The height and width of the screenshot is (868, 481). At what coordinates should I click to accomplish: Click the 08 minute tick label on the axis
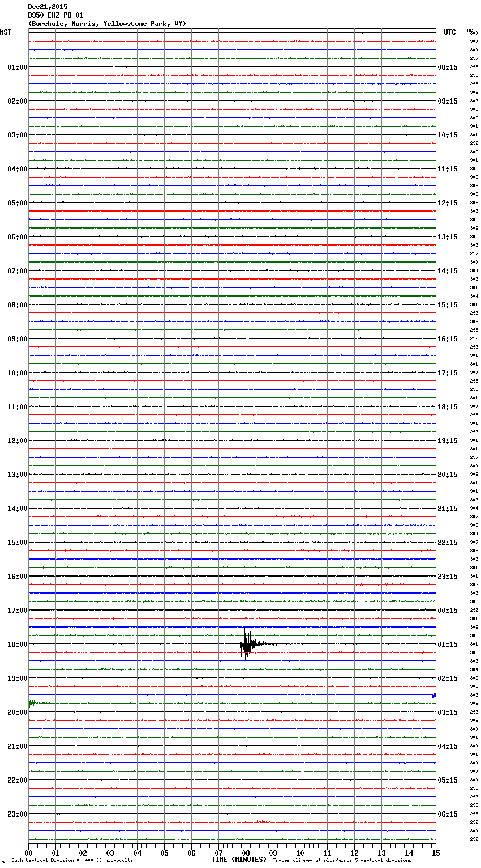coord(246,853)
